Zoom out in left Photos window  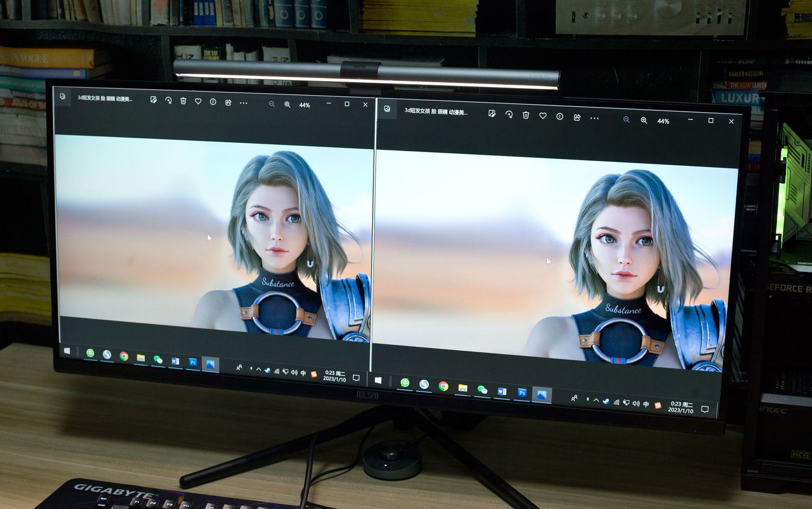click(272, 104)
